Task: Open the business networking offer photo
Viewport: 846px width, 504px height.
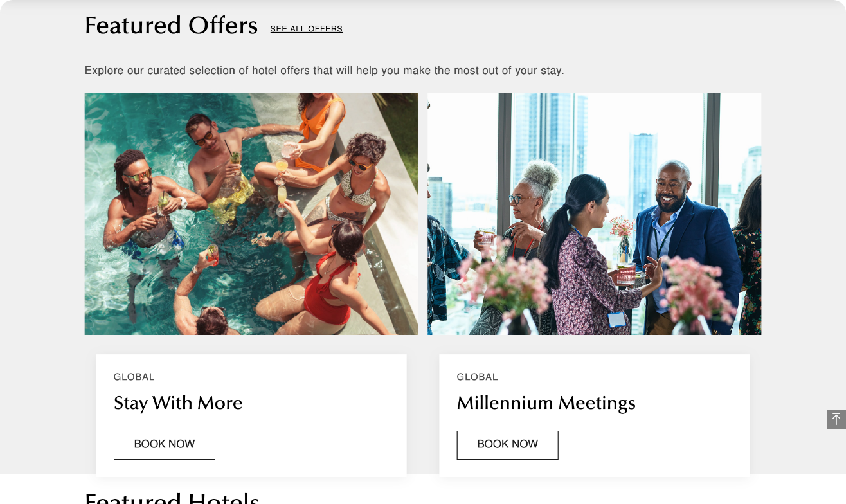Action: [595, 214]
